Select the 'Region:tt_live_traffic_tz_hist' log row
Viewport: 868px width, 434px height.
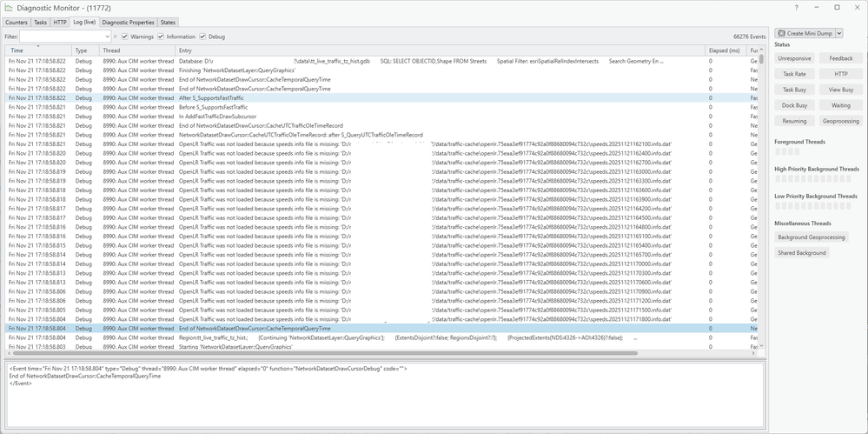click(381, 337)
